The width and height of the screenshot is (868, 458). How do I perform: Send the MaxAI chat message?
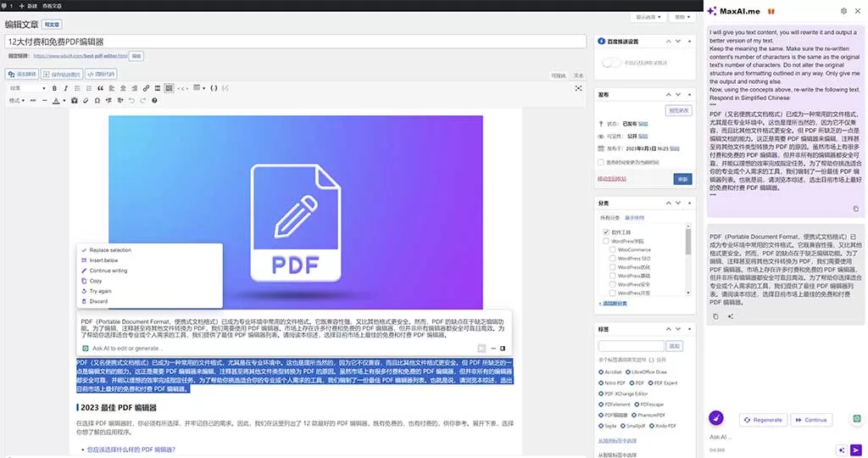coord(856,450)
